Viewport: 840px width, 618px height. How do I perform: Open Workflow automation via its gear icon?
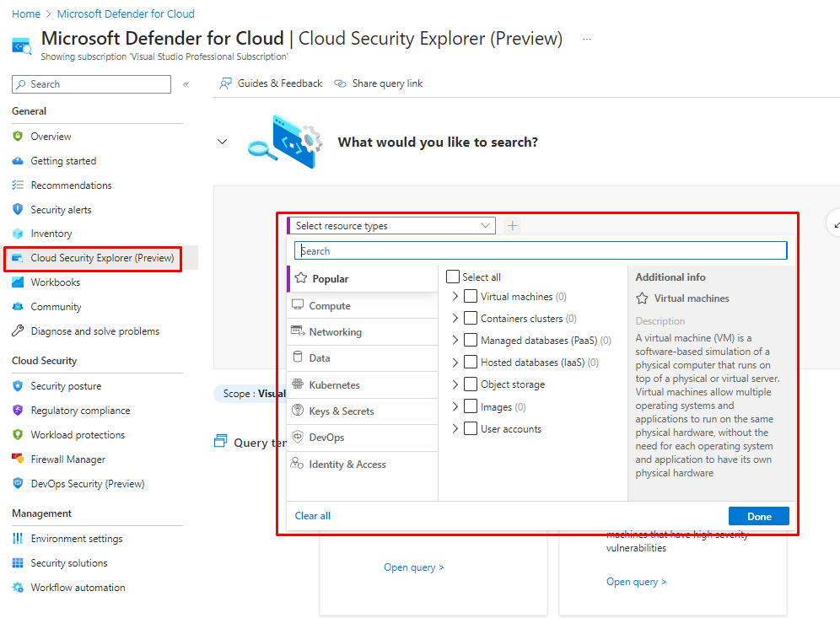(x=18, y=588)
